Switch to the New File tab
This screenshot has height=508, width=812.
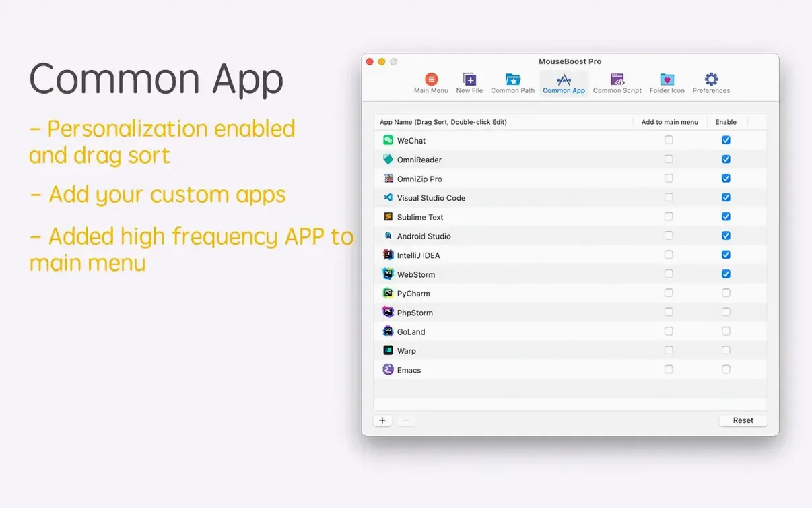469,84
